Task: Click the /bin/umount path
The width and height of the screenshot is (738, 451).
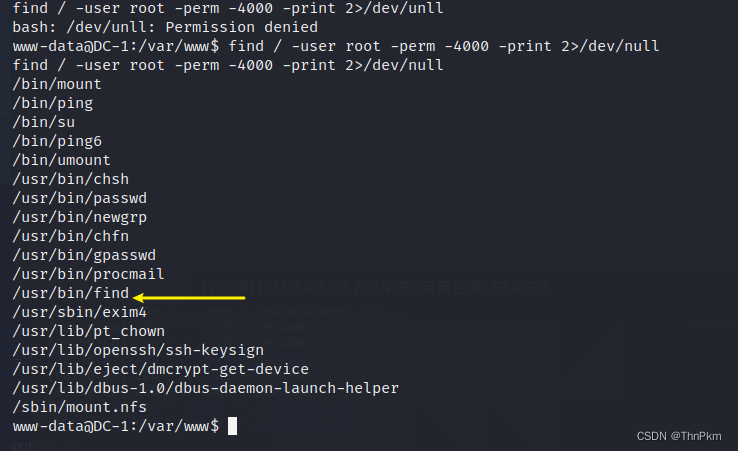Action: coord(61,160)
